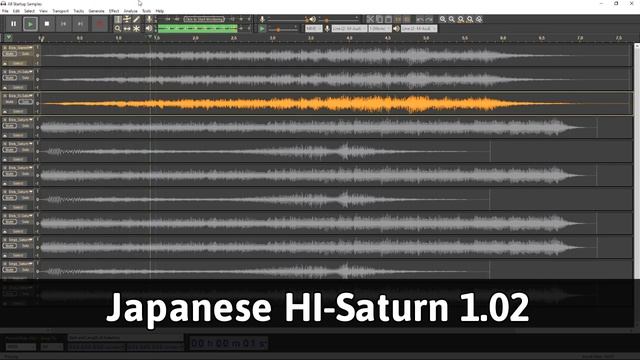Select the Draw (pencil) tool
This screenshot has height=360, width=640.
point(136,19)
